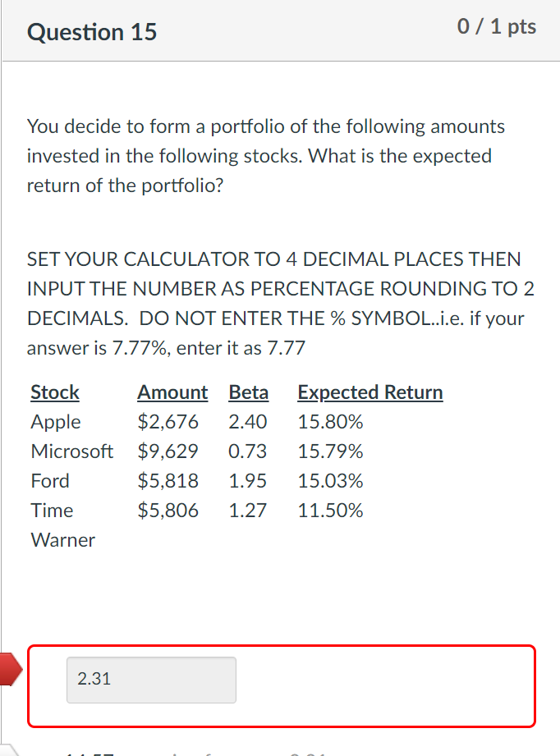Click the answer input field containing 2.31
Viewport: 560px width, 756px height.
150,680
